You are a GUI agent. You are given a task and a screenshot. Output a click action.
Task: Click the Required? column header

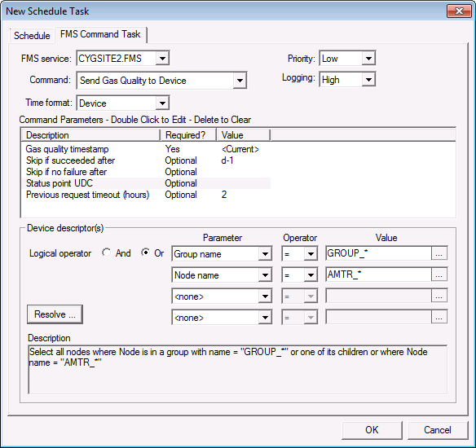pyautogui.click(x=188, y=135)
